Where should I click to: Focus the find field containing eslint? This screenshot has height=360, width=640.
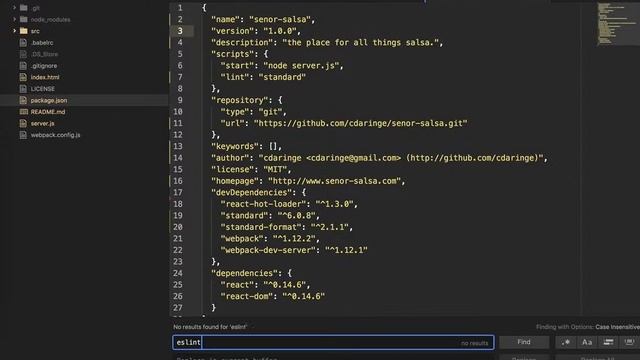(x=333, y=342)
